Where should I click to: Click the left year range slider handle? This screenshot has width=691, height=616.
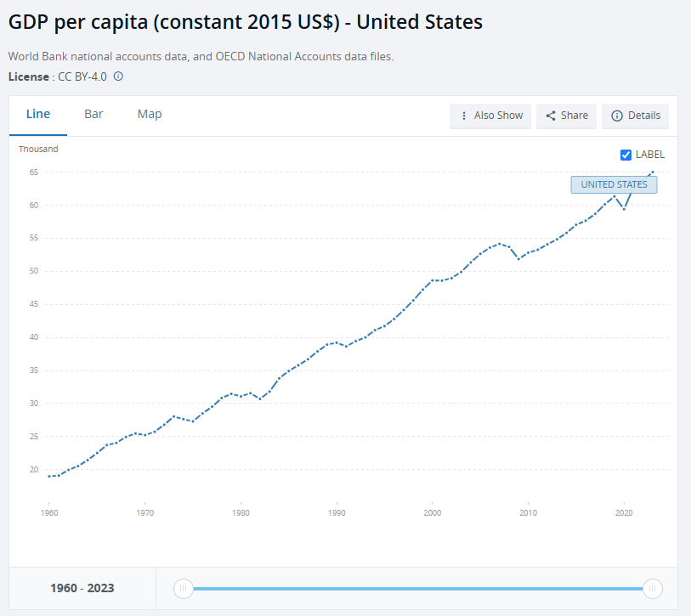[x=183, y=588]
